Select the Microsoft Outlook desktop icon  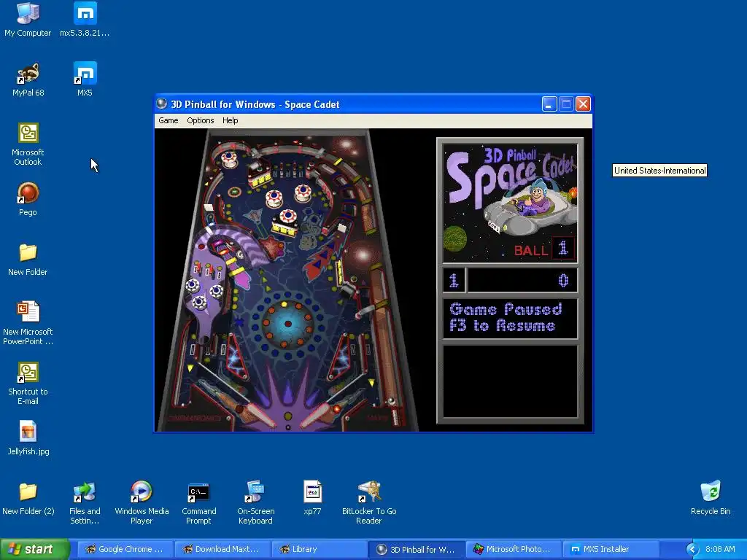click(28, 144)
